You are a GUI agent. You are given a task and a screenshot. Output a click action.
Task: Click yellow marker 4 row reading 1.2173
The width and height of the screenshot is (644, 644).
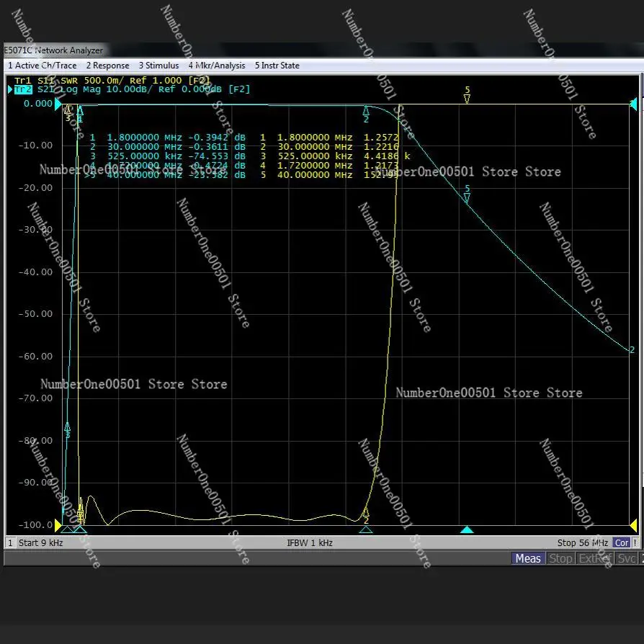click(x=329, y=166)
